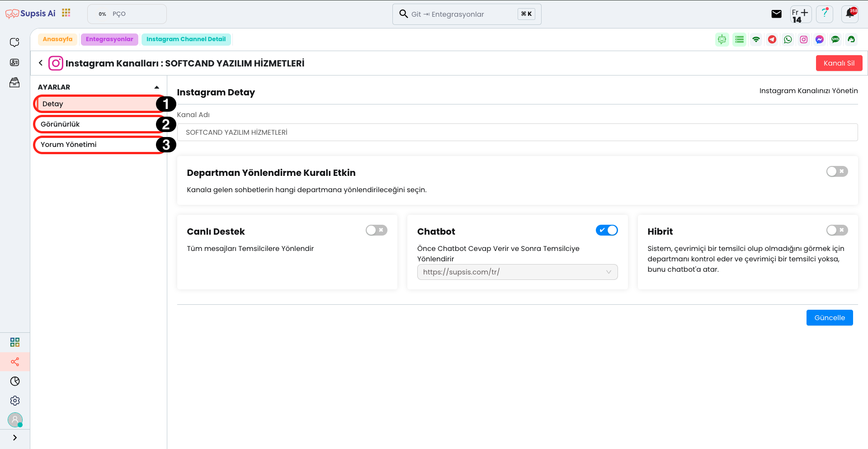
Task: Open the Supsis Ai logo home
Action: [x=30, y=14]
